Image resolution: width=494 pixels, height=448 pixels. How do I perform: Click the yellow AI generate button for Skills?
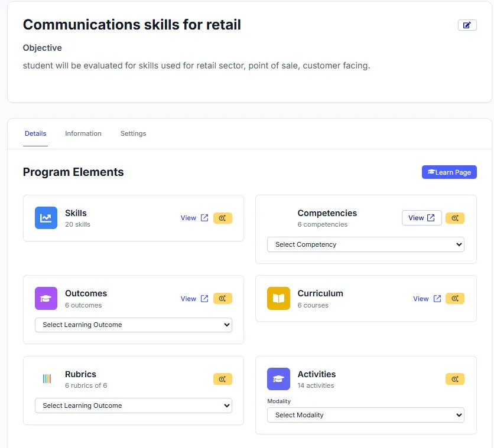222,218
